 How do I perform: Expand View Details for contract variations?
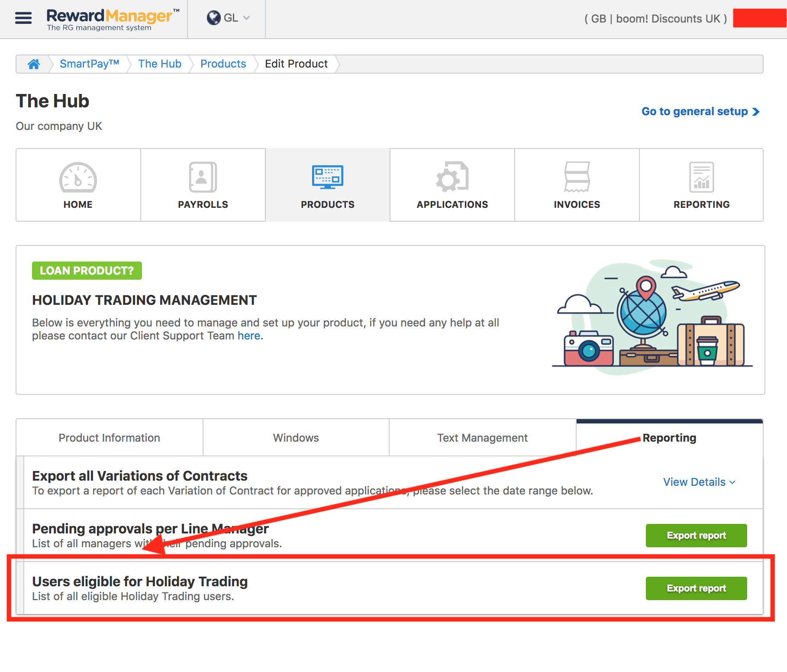click(x=700, y=482)
